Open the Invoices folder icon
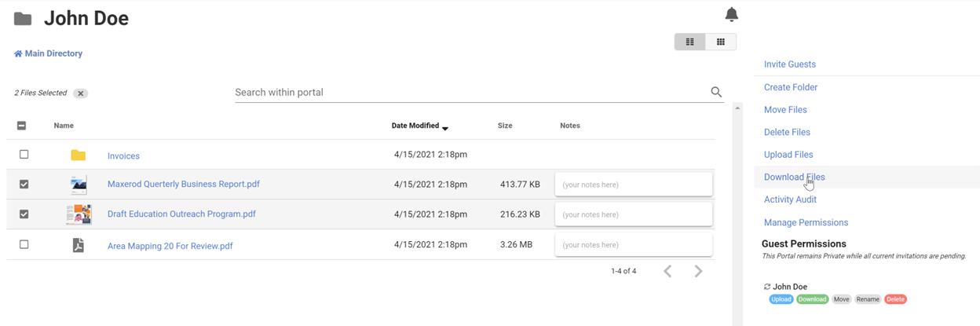The image size is (980, 326). [78, 156]
